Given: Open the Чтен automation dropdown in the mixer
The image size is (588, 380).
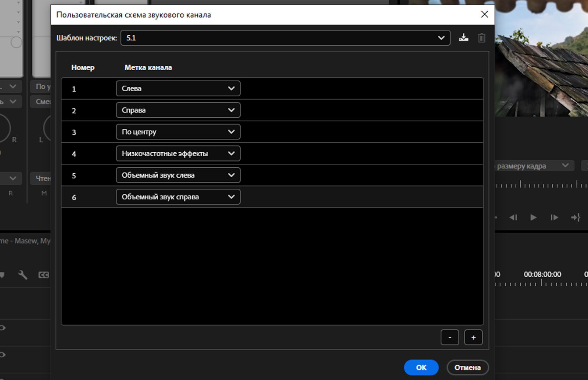Looking at the screenshot, I should [40, 178].
